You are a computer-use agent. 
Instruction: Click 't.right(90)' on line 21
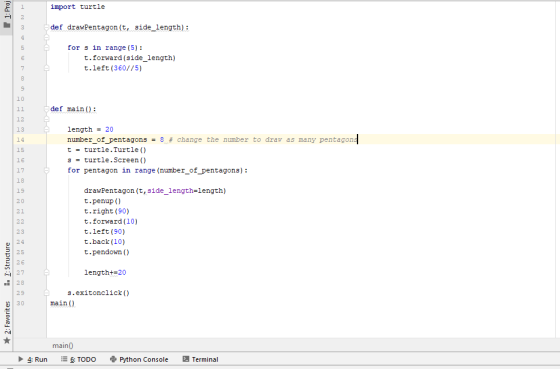[107, 211]
